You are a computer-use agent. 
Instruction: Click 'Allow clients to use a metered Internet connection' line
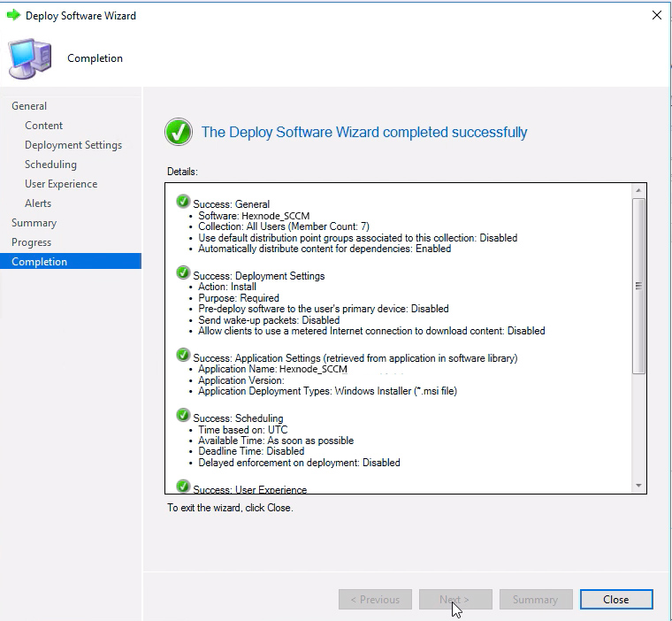371,331
